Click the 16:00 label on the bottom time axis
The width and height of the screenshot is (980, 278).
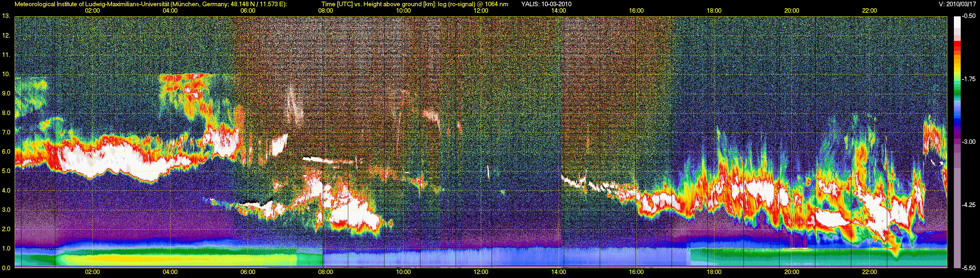coord(636,272)
